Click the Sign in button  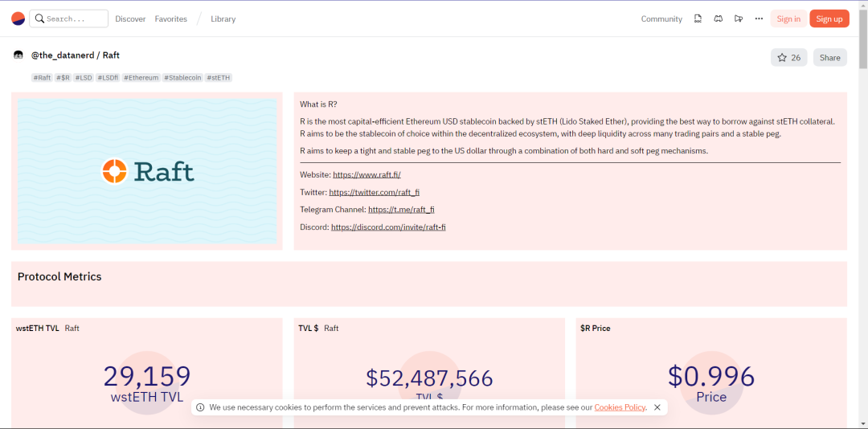pos(788,18)
